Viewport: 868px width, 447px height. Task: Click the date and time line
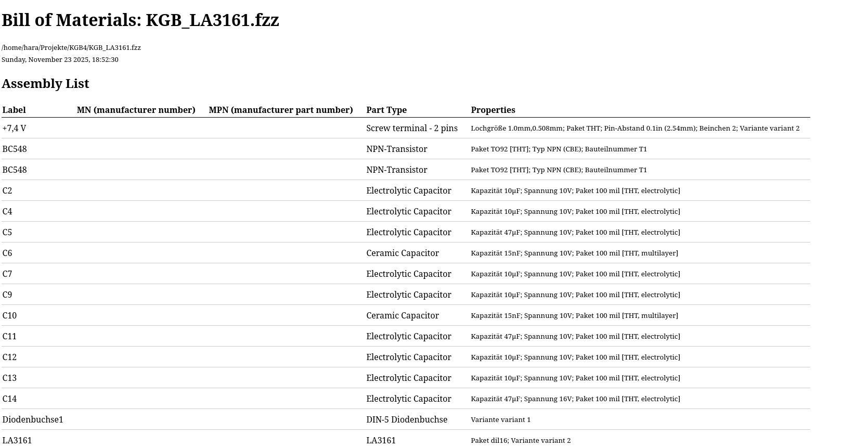(60, 60)
